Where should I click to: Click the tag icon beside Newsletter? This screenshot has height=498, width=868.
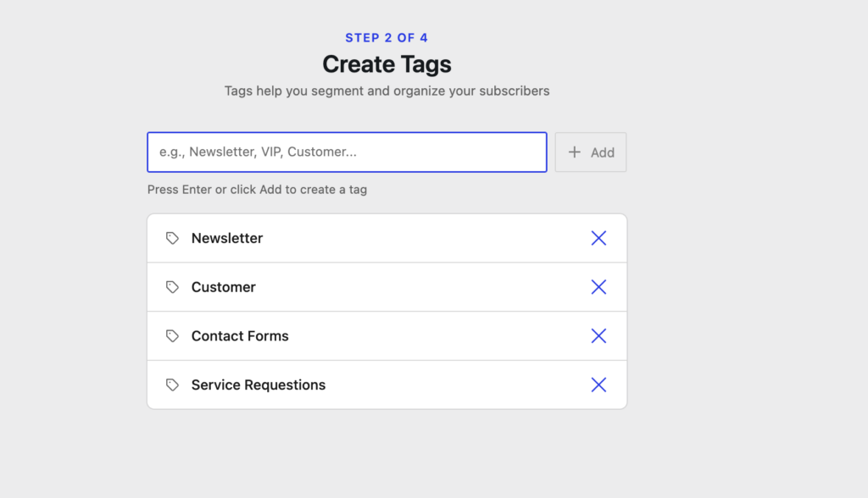tap(173, 238)
